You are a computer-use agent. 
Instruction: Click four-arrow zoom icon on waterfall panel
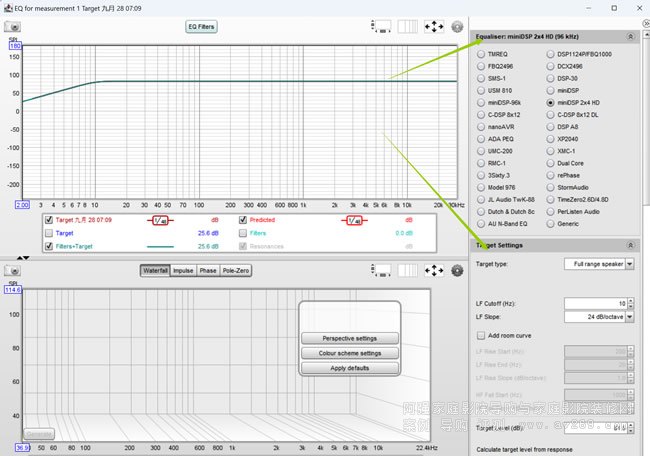click(436, 270)
